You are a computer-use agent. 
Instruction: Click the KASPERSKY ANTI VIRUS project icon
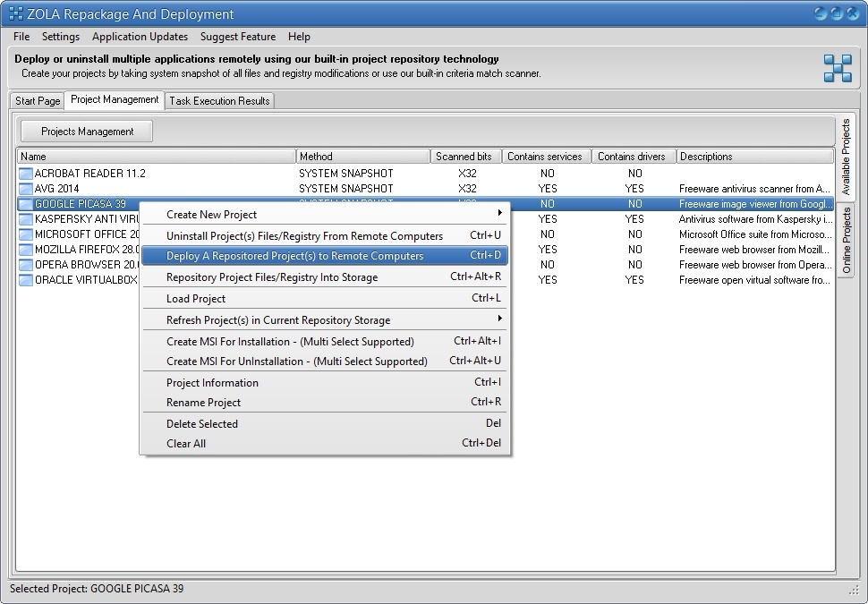(26, 219)
